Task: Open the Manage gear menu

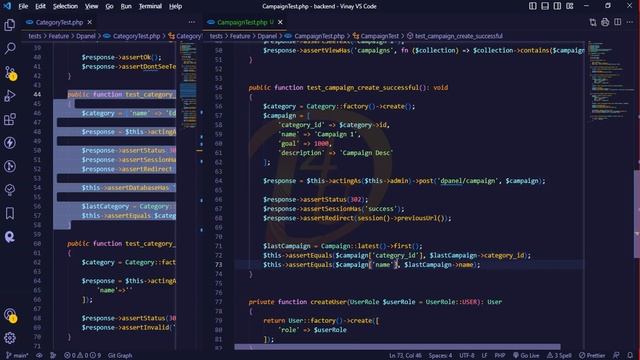Action: 10,338
